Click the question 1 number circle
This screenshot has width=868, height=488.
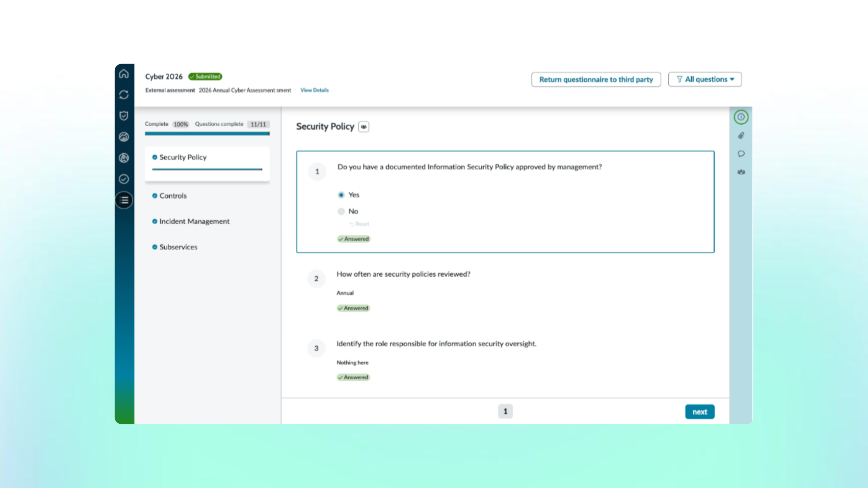point(317,172)
